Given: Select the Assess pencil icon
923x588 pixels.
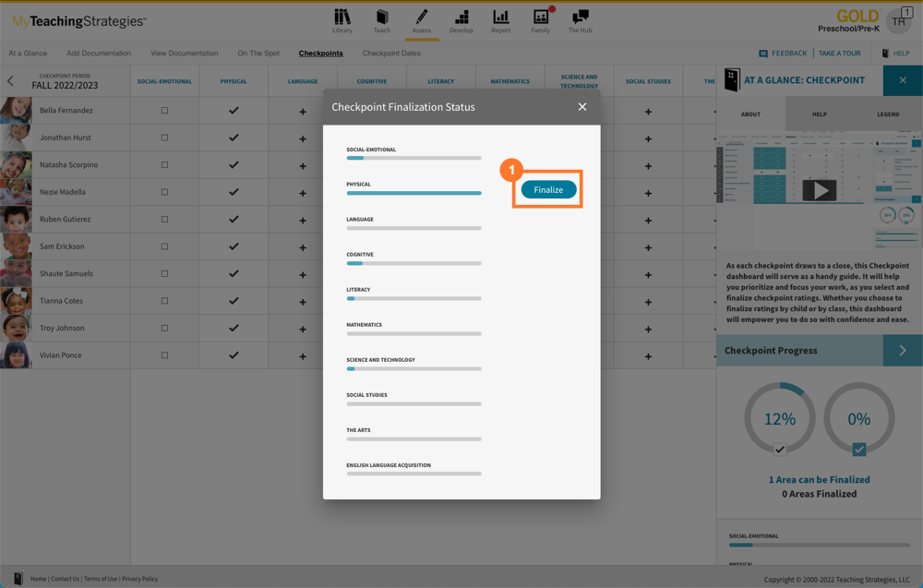Looking at the screenshot, I should 422,20.
